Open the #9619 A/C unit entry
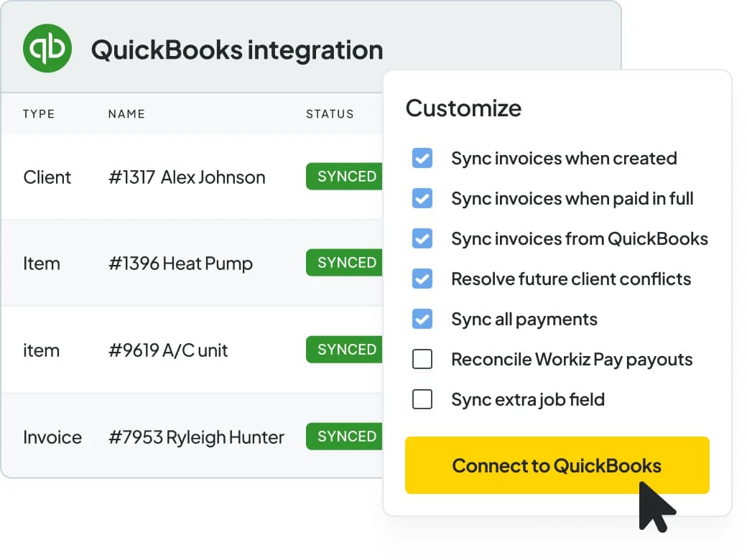This screenshot has height=560, width=747. coord(168,350)
